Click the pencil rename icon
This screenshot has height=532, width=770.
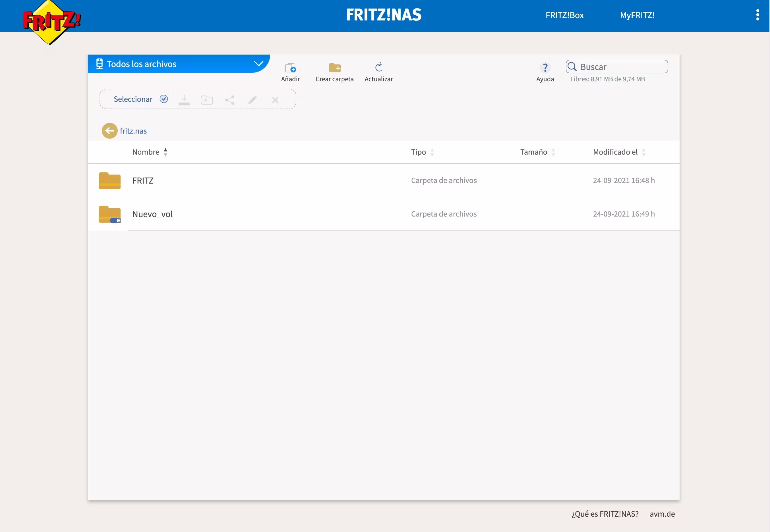[252, 100]
